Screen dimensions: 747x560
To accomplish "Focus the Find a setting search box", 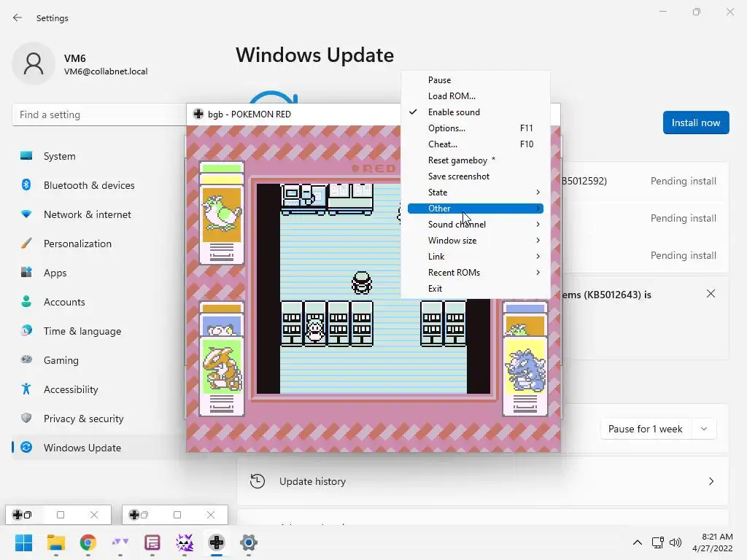I will click(x=99, y=114).
